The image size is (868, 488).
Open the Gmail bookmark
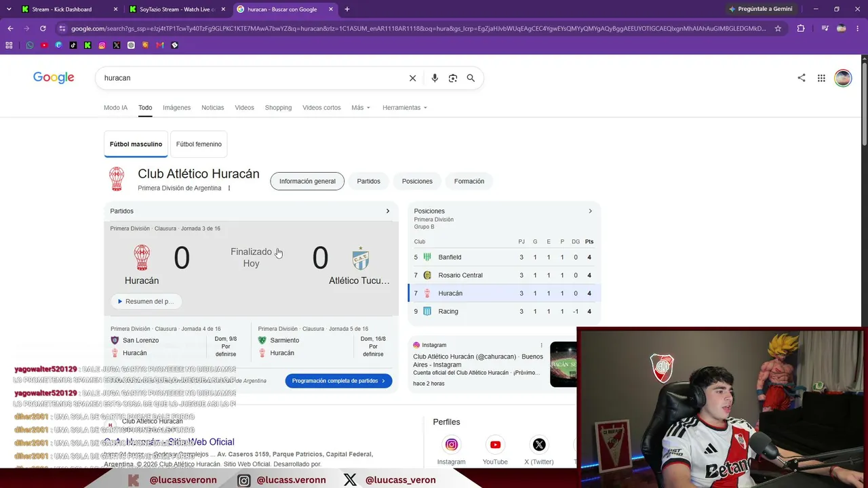click(160, 45)
